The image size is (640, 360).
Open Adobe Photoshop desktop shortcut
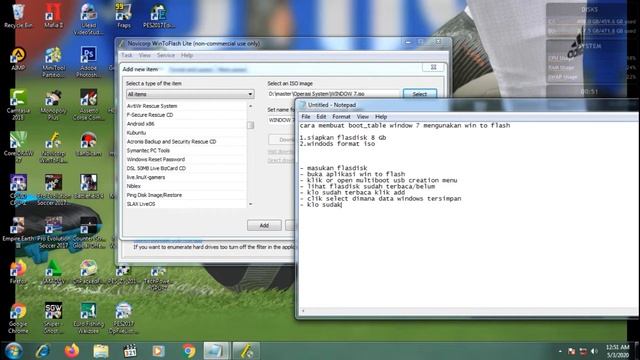[88, 62]
